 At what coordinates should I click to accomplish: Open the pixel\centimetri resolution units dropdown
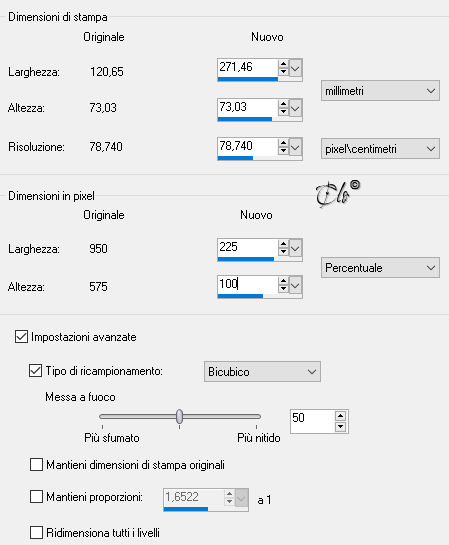click(380, 149)
